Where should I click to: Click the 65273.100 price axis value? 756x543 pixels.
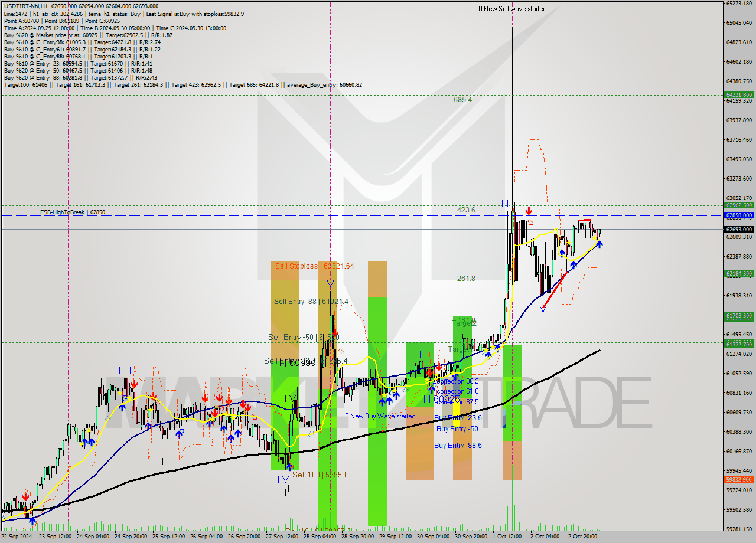click(x=739, y=3)
